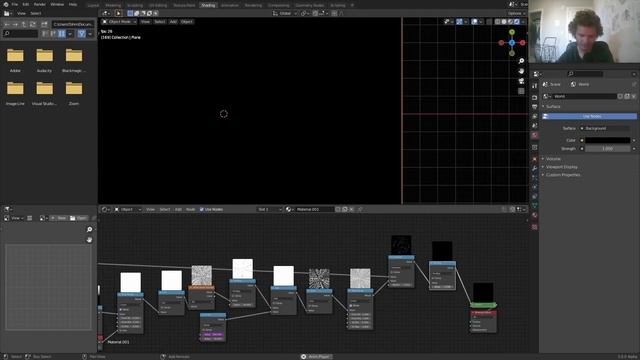640x360 pixels.
Task: Go to parent directory in file browser
Action: [24, 24]
